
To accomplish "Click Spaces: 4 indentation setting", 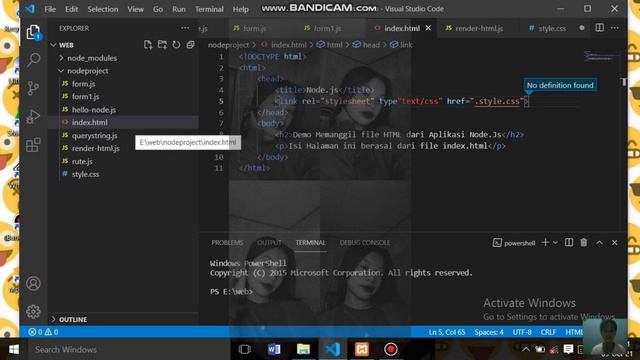I will coord(489,332).
